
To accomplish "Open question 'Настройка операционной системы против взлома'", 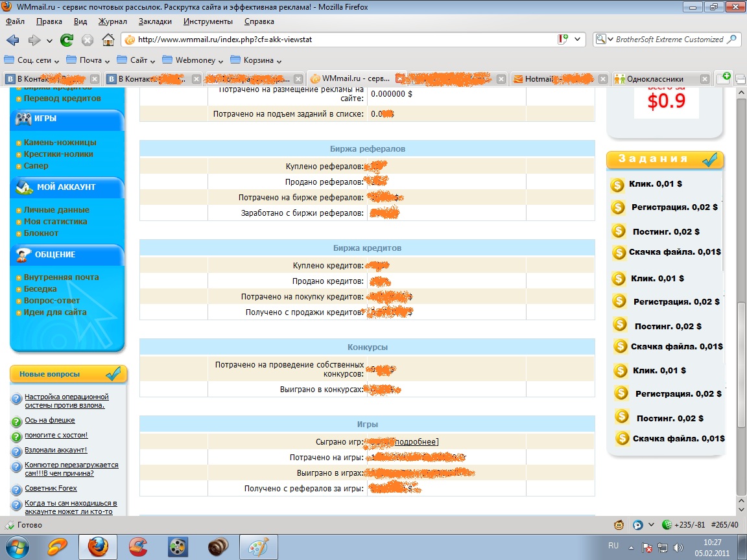I will click(x=67, y=401).
